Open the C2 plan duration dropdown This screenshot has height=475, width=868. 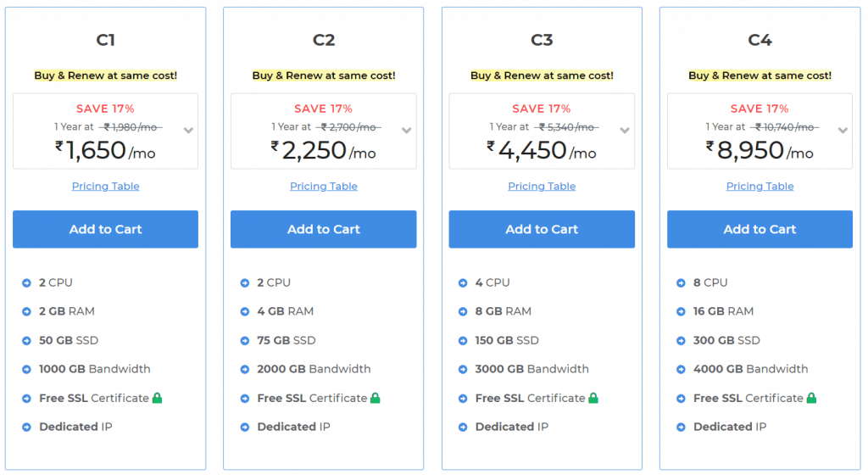tap(406, 131)
